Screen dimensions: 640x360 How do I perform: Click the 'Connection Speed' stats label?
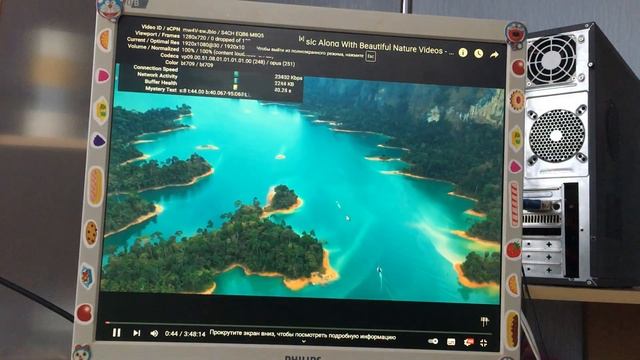click(156, 69)
